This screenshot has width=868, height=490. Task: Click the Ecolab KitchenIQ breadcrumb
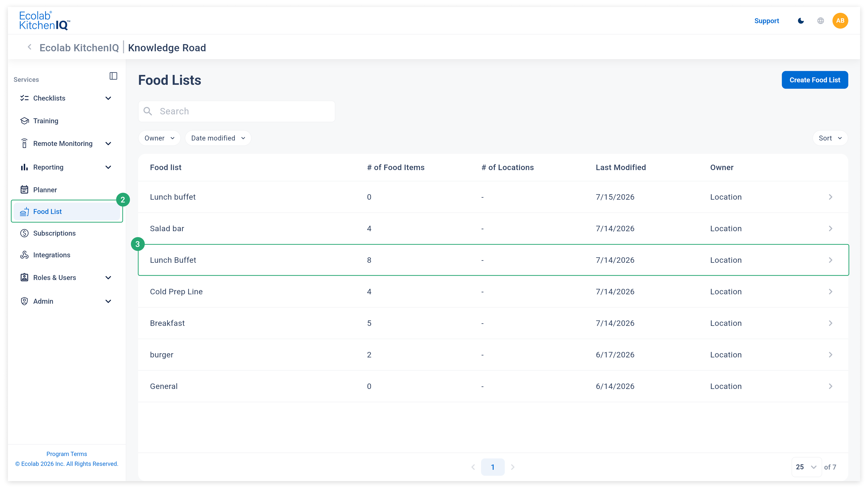tap(79, 48)
